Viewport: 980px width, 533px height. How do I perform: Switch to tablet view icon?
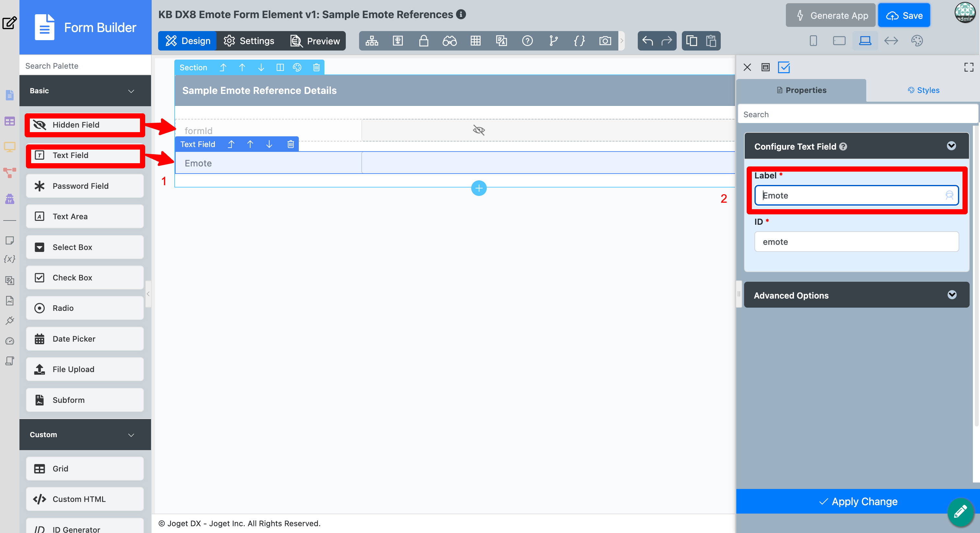click(x=839, y=41)
